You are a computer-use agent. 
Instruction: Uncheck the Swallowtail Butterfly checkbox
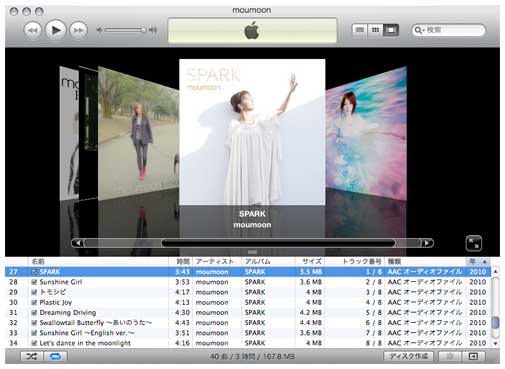[34, 323]
